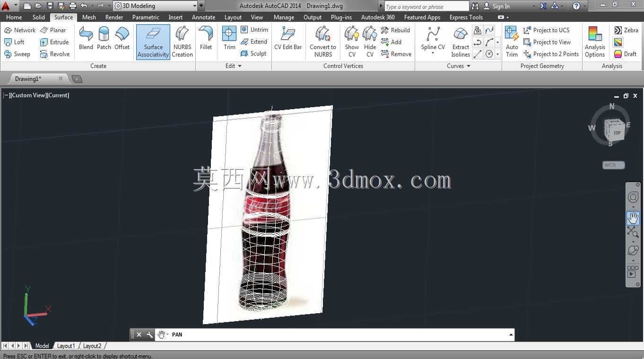The image size is (644, 359).
Task: Use the Patch surface tool
Action: coord(104,38)
